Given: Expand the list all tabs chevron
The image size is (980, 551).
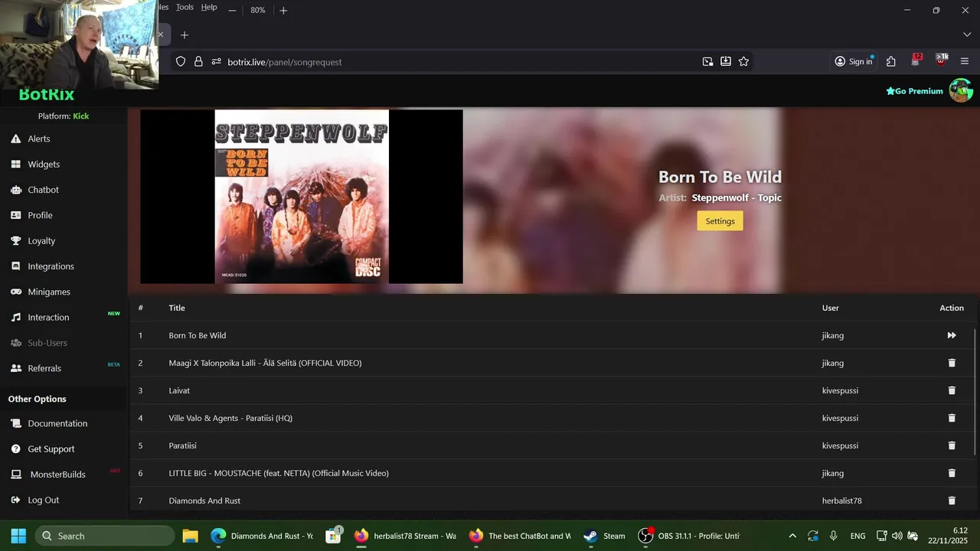Looking at the screenshot, I should 966,34.
